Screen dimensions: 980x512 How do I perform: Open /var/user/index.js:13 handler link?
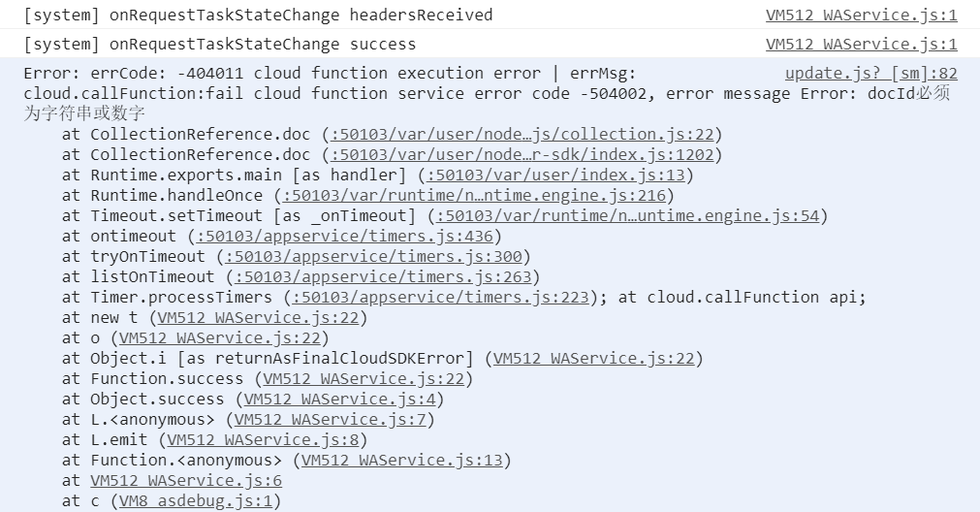click(555, 176)
